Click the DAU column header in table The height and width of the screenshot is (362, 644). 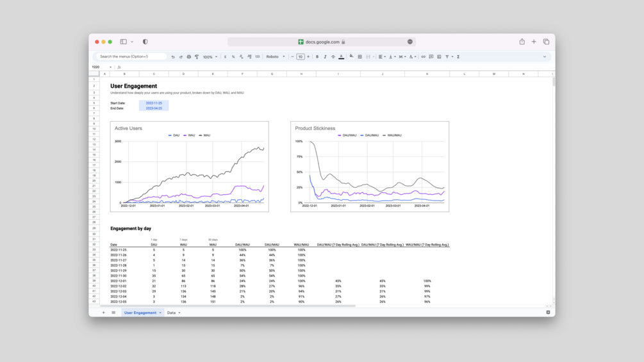(154, 245)
